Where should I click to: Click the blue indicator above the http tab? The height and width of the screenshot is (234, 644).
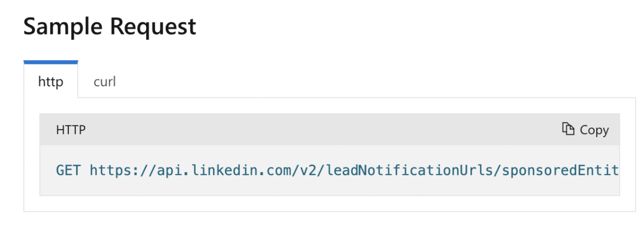click(x=51, y=62)
